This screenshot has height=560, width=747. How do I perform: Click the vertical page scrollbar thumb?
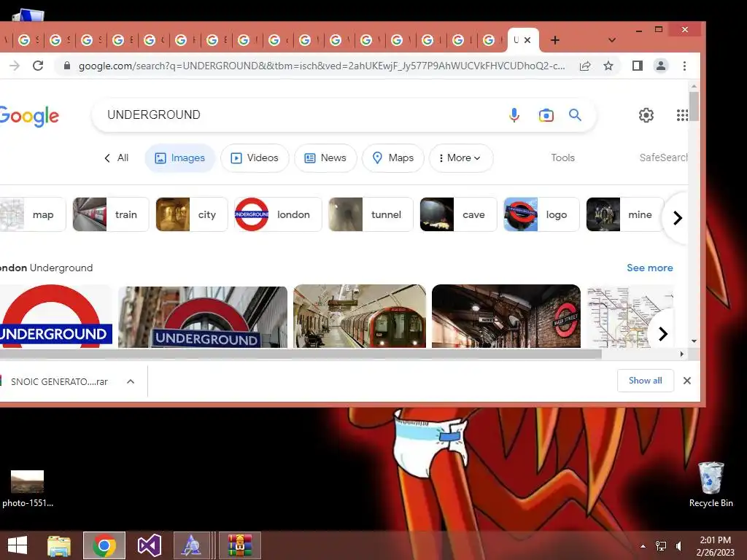tap(694, 106)
